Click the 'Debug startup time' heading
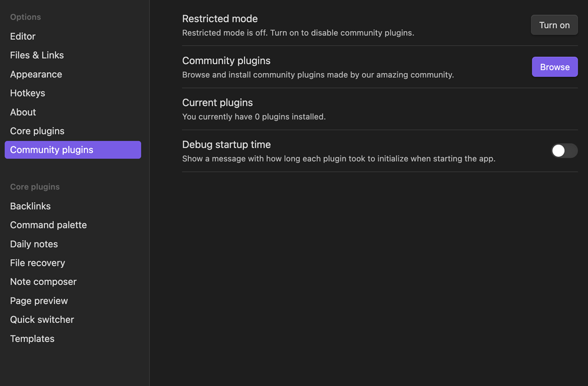The height and width of the screenshot is (386, 588). pyautogui.click(x=226, y=144)
